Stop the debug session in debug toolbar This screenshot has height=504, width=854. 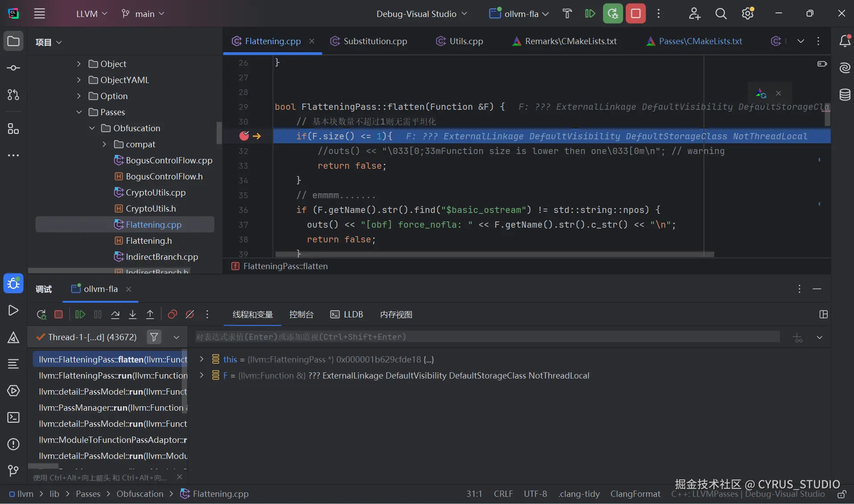tap(59, 315)
